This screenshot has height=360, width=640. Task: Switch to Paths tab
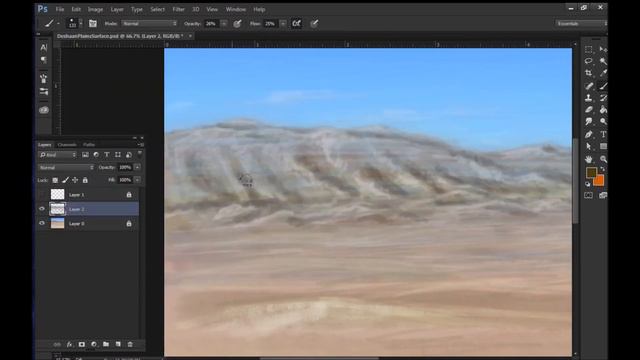click(x=89, y=144)
